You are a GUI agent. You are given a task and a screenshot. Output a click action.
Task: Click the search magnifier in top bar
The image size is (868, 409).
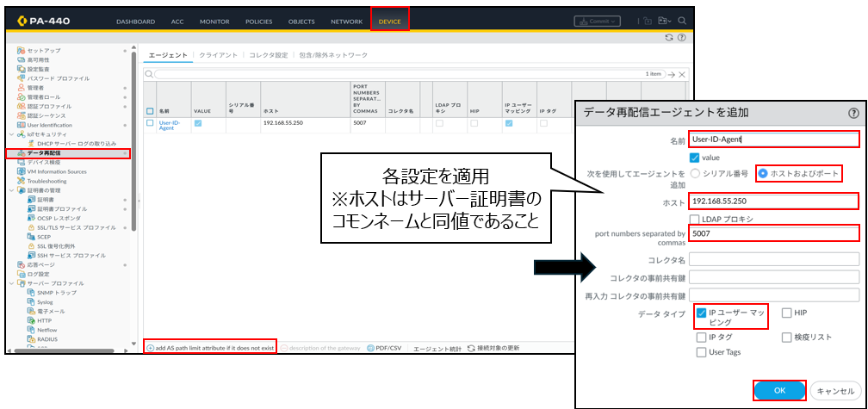(x=682, y=21)
